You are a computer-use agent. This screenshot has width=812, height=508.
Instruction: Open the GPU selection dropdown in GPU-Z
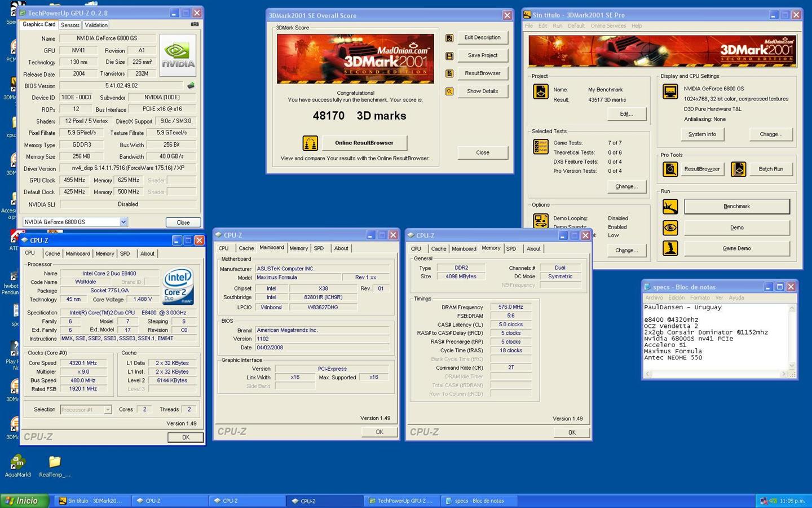pos(123,222)
